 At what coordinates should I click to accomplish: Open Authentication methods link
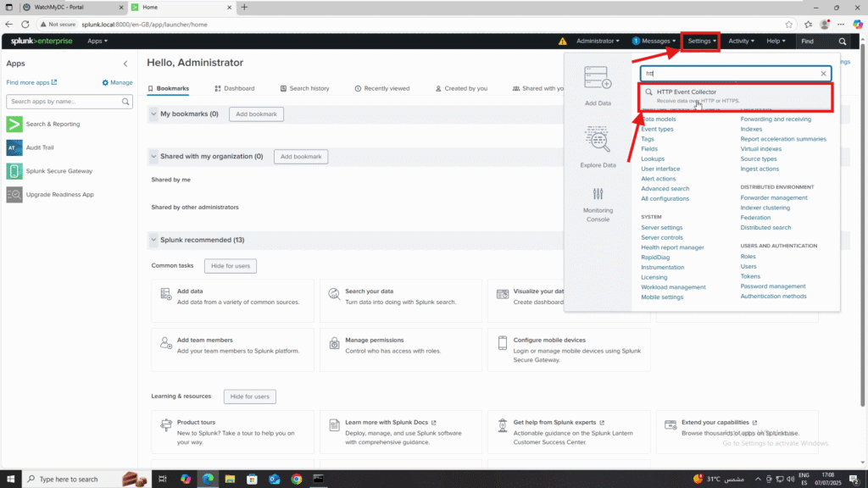773,296
